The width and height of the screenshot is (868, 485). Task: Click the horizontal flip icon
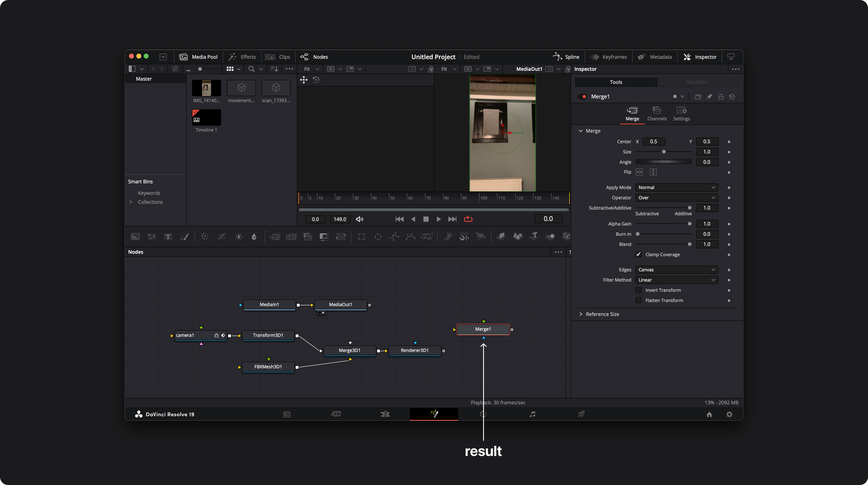[640, 172]
